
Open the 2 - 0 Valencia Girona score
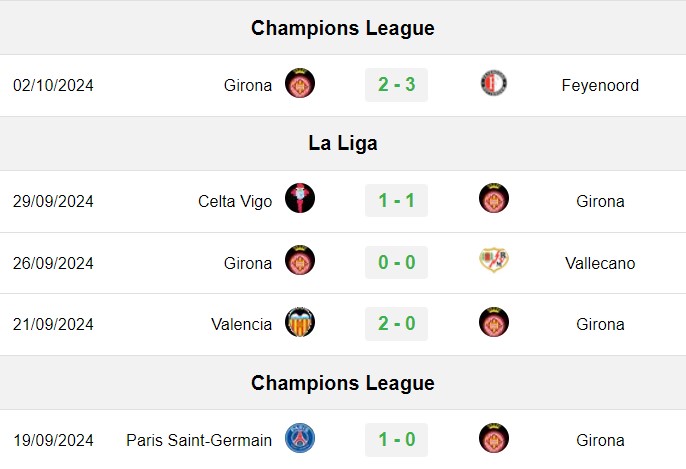click(396, 324)
